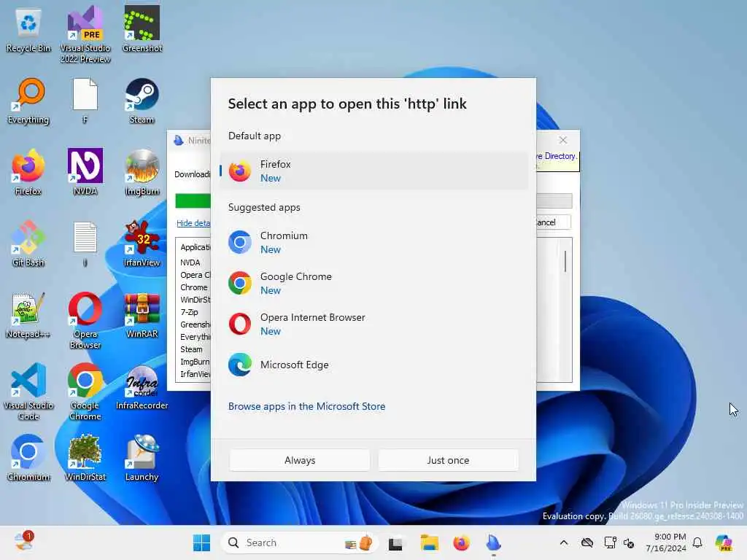
Task: Launch Google Chrome desktop shortcut
Action: pos(85,392)
